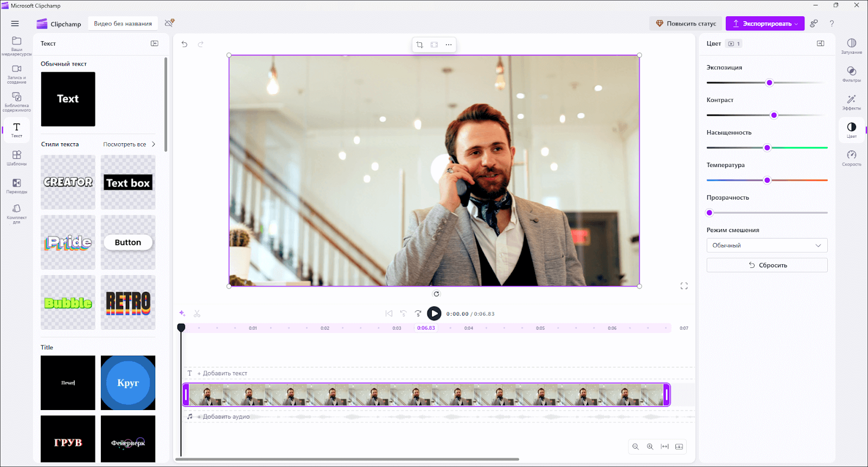Select the Круг title template

pos(128,383)
